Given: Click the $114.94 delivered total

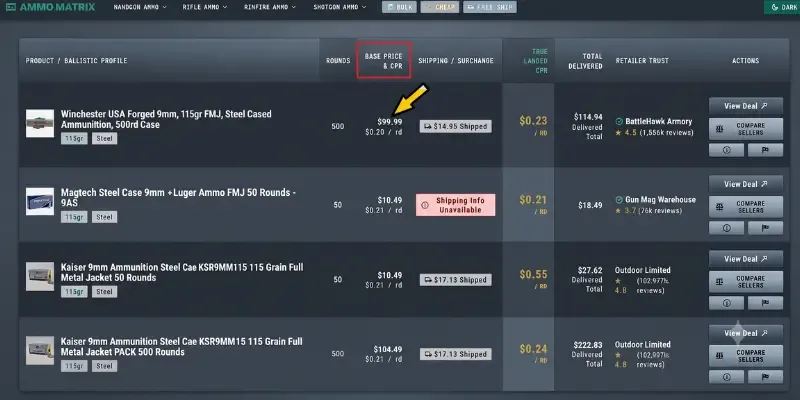Looking at the screenshot, I should [588, 117].
